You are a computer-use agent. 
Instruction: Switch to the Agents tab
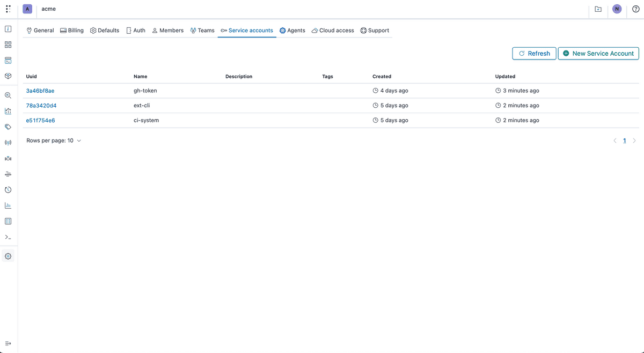292,31
